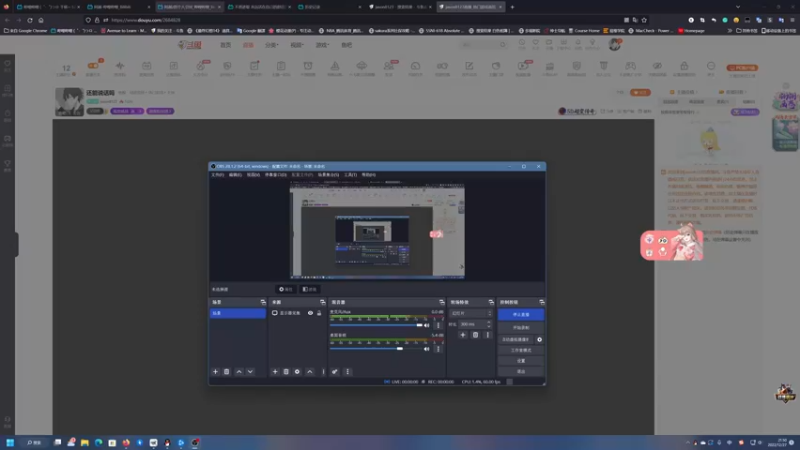
Task: Open the scene transition type dropdown
Action: coord(471,313)
